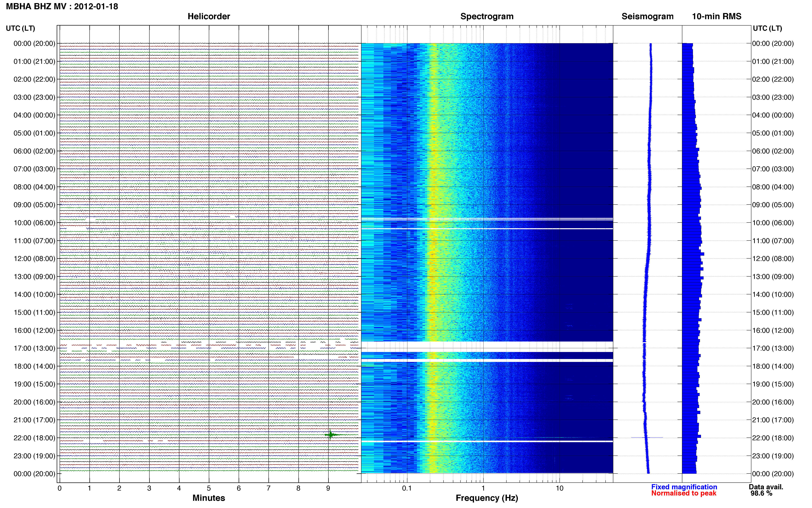The width and height of the screenshot is (812, 508).
Task: Click the Minutes axis tick label '7'
Action: point(269,488)
